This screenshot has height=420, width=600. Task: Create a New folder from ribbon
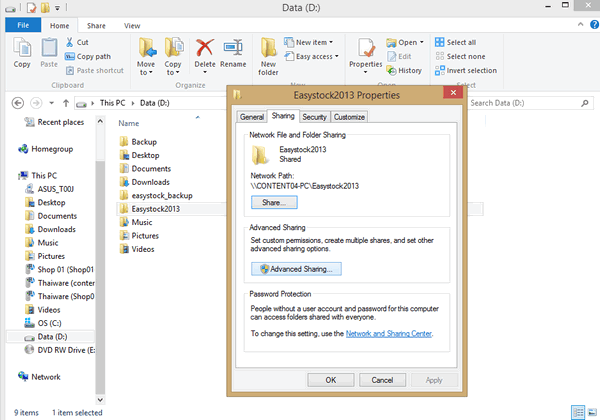coord(268,57)
